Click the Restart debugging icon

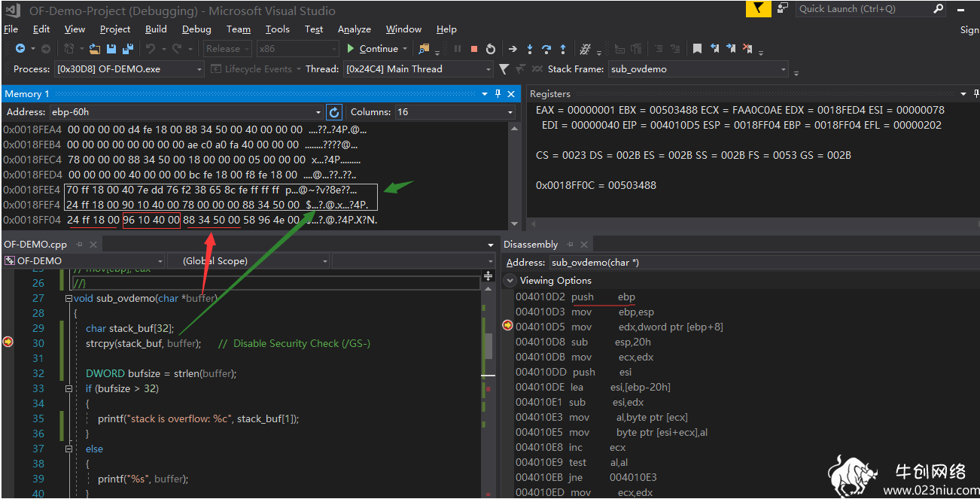coord(491,49)
